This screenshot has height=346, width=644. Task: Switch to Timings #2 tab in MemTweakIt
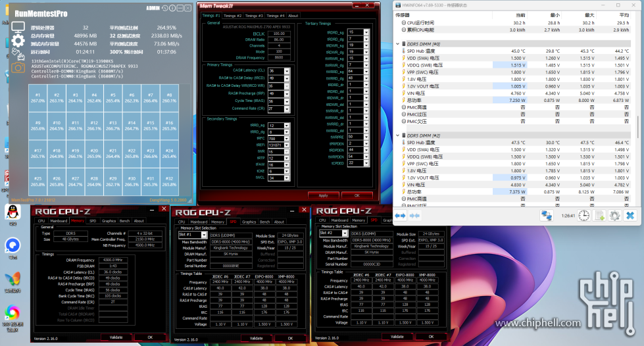click(x=232, y=16)
